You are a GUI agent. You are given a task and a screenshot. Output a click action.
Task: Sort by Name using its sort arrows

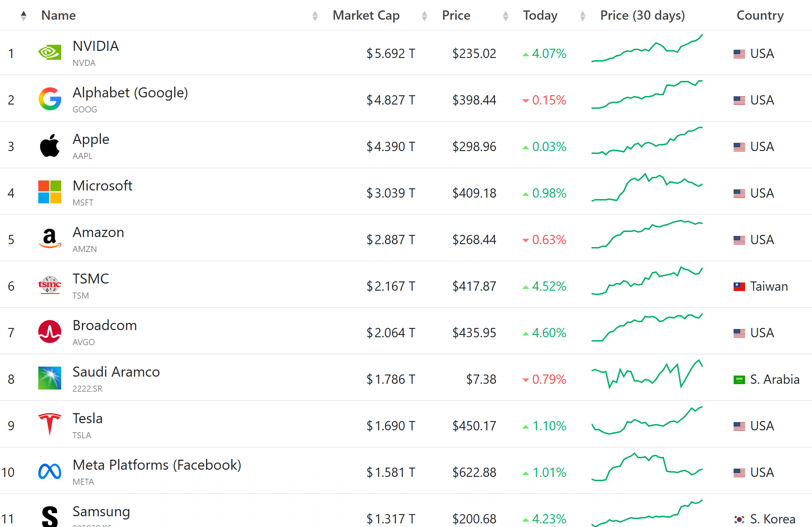(315, 16)
